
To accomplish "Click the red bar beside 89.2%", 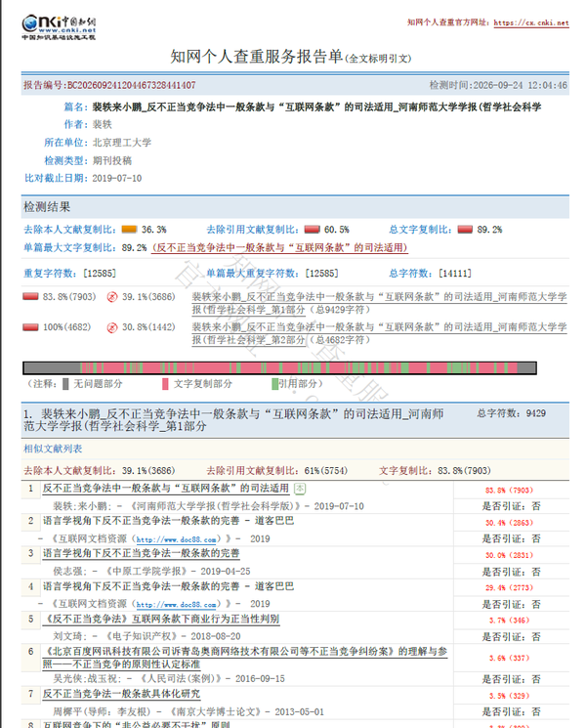I will [465, 230].
